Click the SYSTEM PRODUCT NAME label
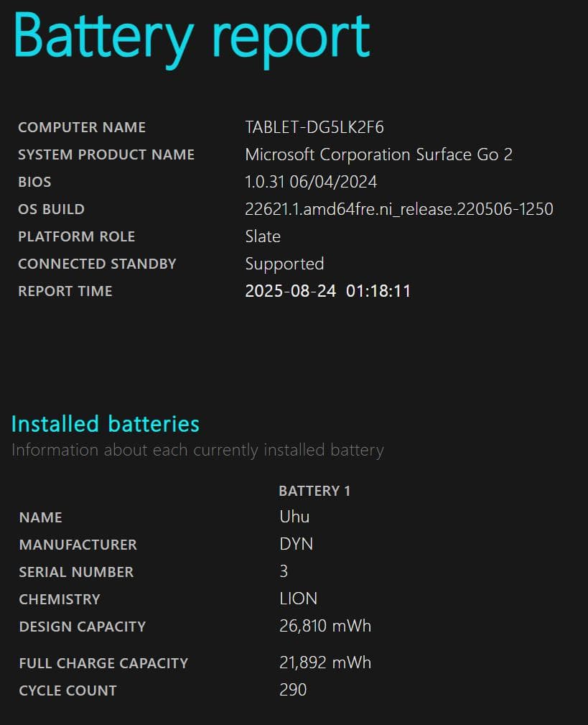 106,154
